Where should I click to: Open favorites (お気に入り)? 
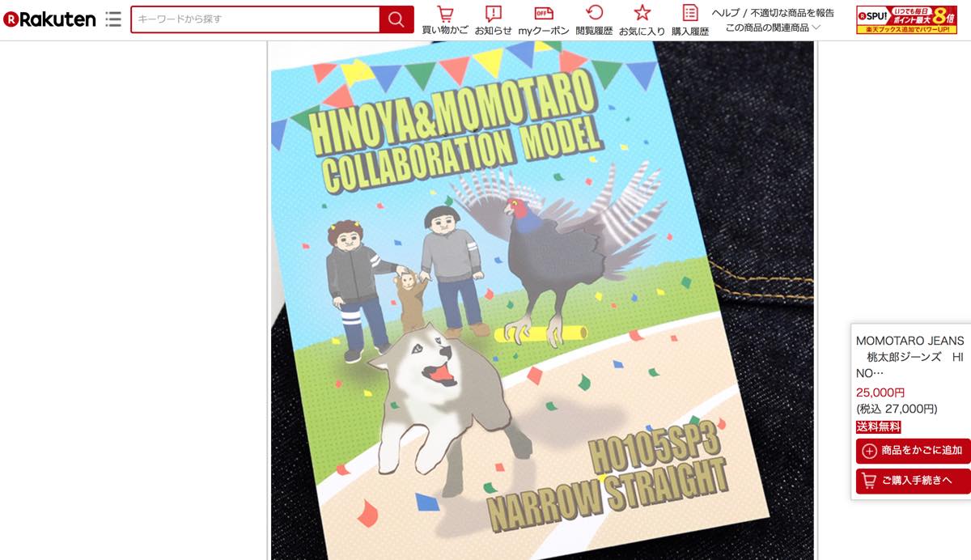coord(642,21)
